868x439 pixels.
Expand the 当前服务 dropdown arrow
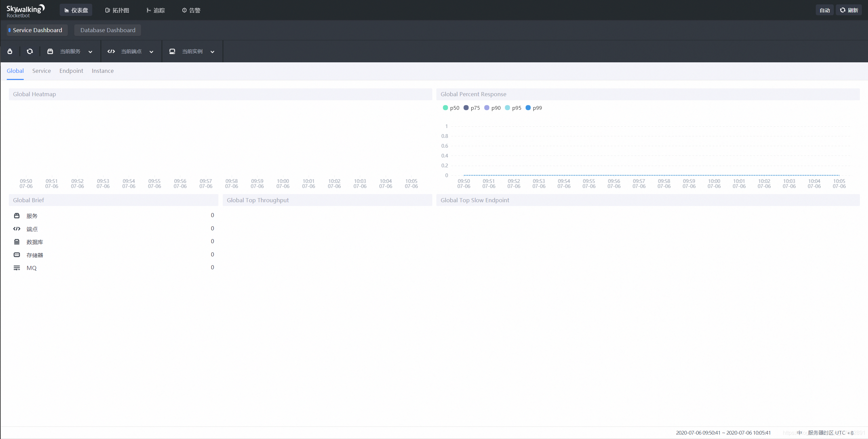click(90, 52)
